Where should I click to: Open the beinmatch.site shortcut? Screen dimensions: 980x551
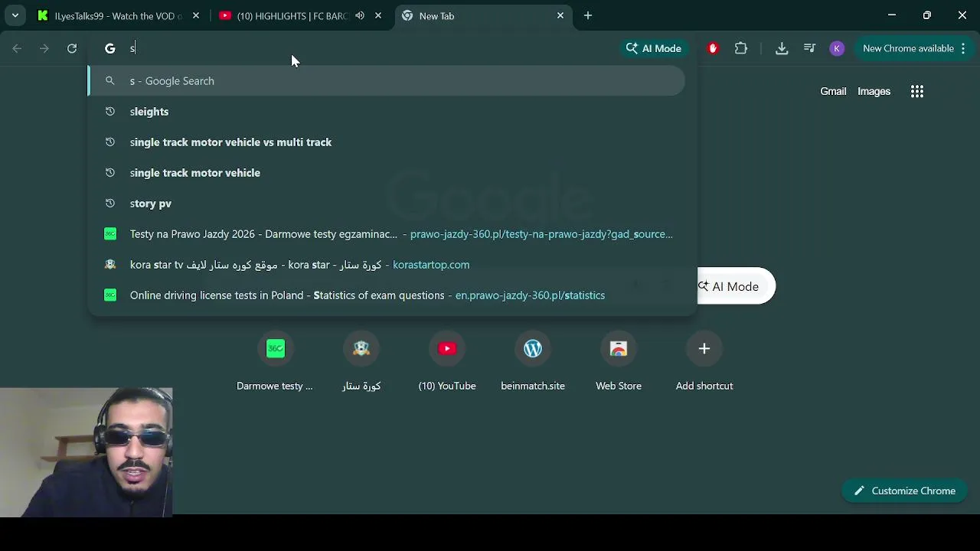[533, 364]
